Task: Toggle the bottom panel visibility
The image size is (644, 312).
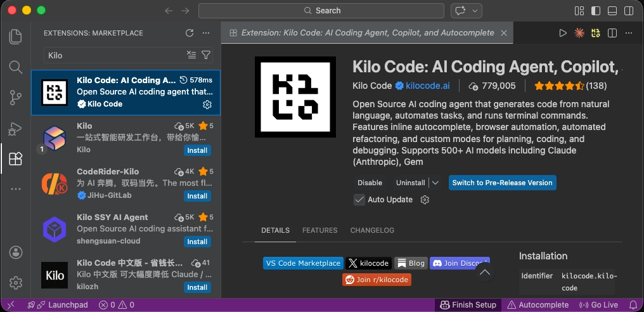Action: tap(612, 11)
